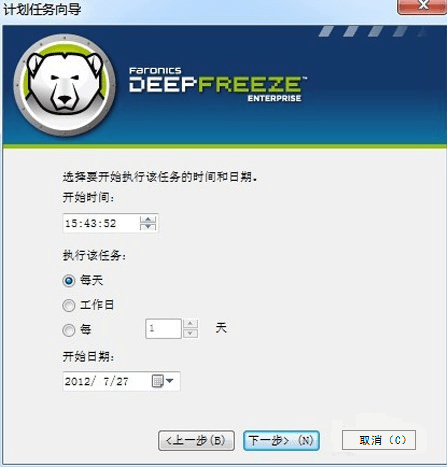Click the start date field 2012/7/27
Viewport: 447px width, 467px height.
[x=107, y=381]
